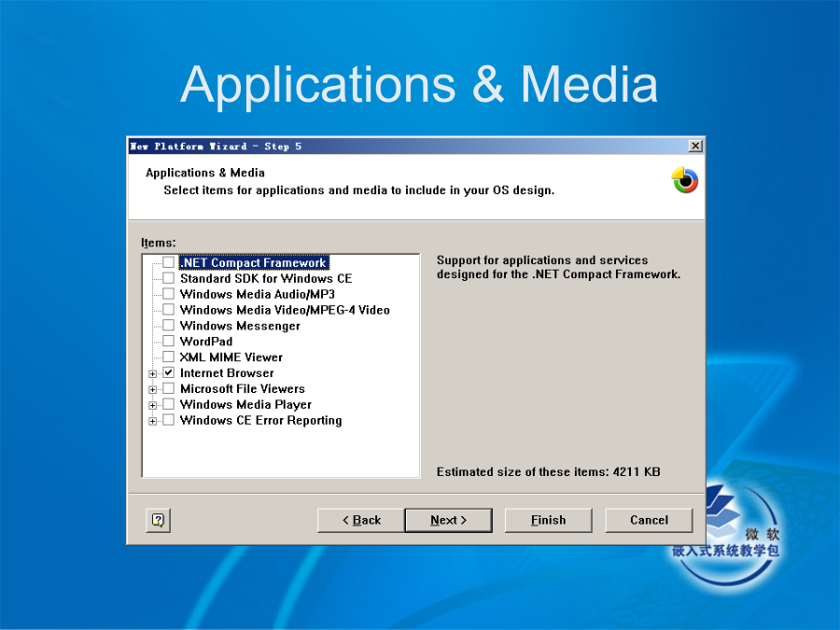Expand the Microsoft File Viewers node

tap(153, 389)
